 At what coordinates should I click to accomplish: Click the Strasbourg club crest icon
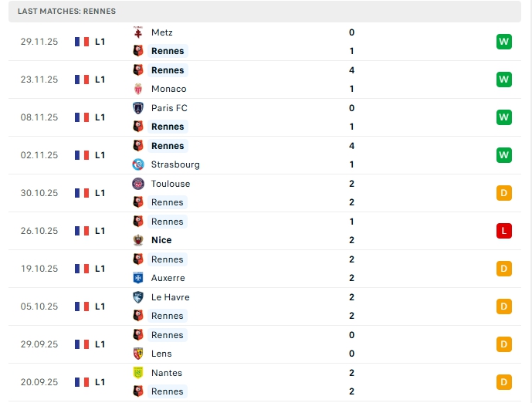(x=138, y=164)
